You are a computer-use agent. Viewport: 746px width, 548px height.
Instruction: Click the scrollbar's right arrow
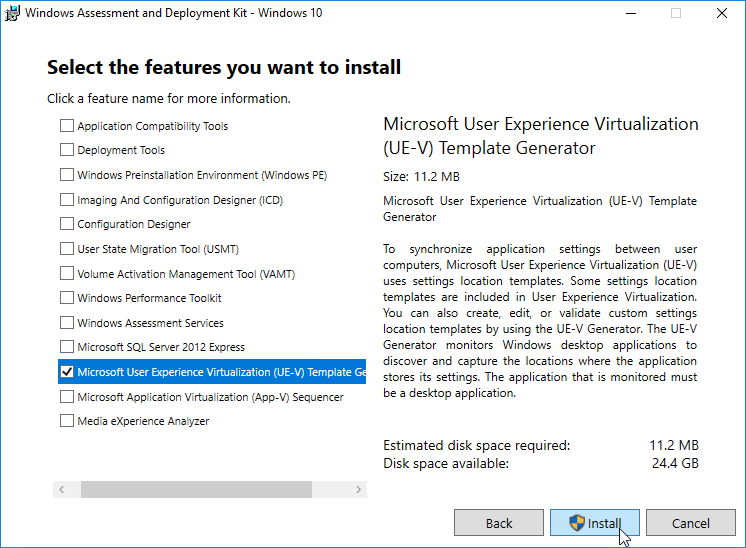[x=358, y=489]
